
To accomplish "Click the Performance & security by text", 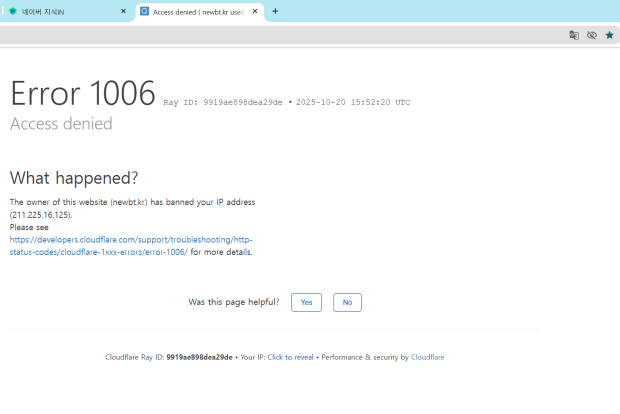I will coord(365,357).
